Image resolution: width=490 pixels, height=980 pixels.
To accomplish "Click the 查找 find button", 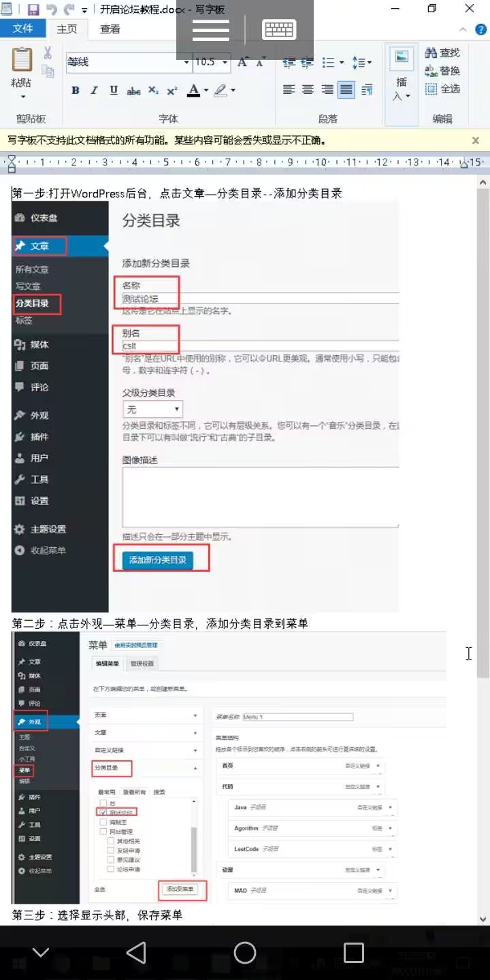I will [442, 52].
